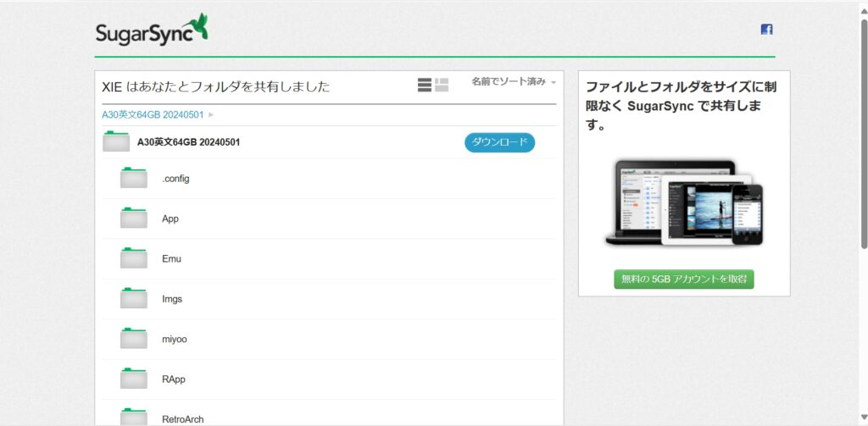The width and height of the screenshot is (868, 426).
Task: Open the Imgs folder icon
Action: point(133,298)
